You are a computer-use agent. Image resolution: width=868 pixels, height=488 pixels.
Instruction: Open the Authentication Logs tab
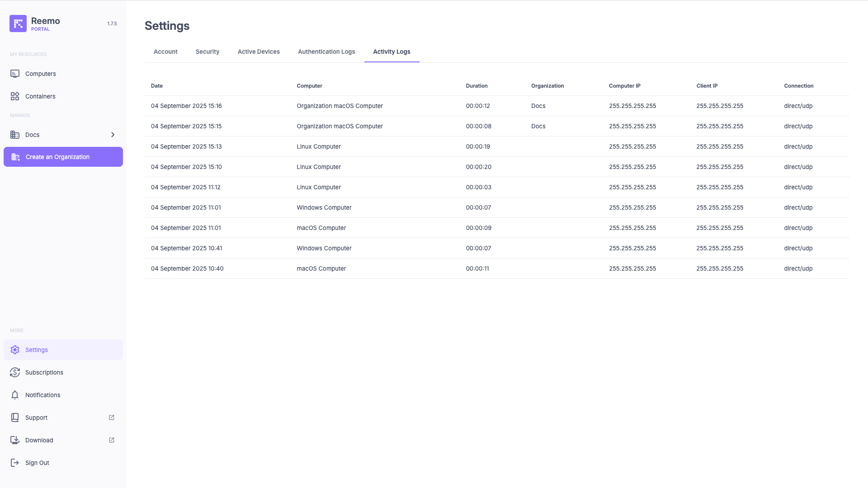[x=326, y=52]
